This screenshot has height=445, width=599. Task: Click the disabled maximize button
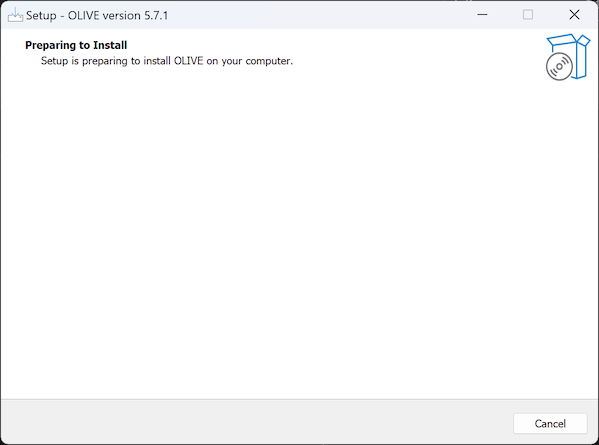point(528,15)
